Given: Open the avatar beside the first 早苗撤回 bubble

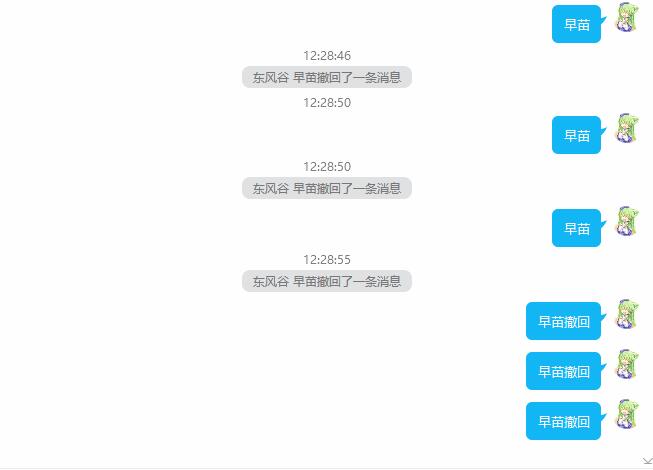Looking at the screenshot, I should point(627,314).
